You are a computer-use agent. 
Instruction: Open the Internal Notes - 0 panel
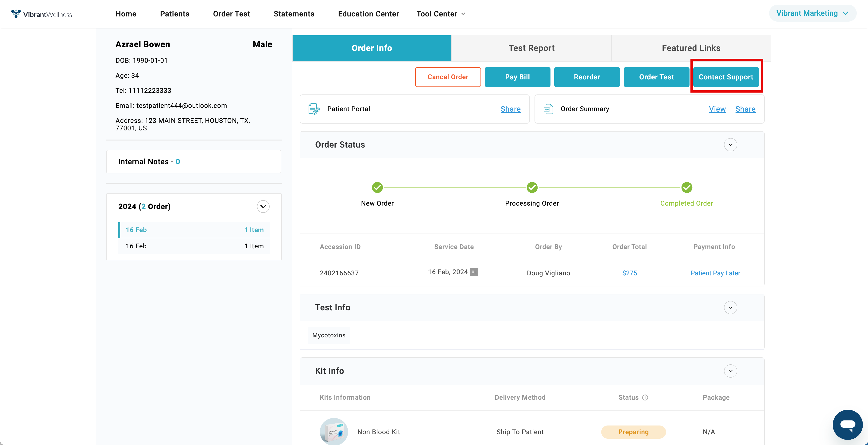click(x=194, y=161)
